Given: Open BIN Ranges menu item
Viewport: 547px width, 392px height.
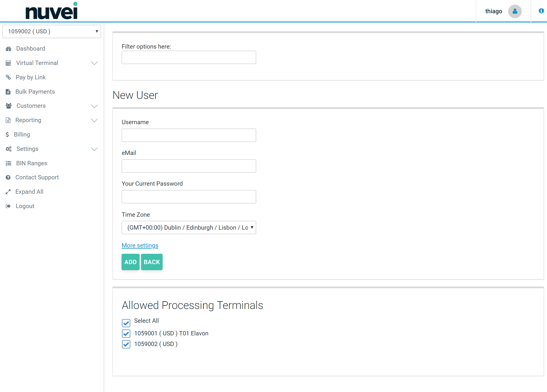Looking at the screenshot, I should (x=32, y=163).
